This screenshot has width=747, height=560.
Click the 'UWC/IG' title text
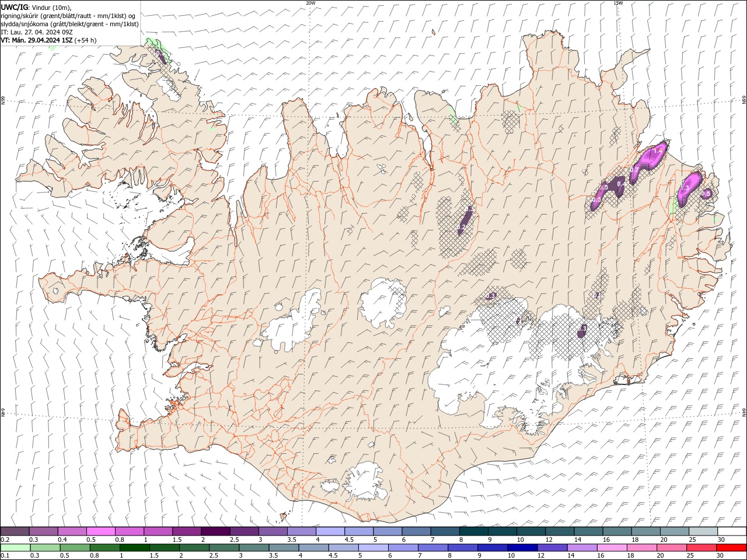(13, 6)
